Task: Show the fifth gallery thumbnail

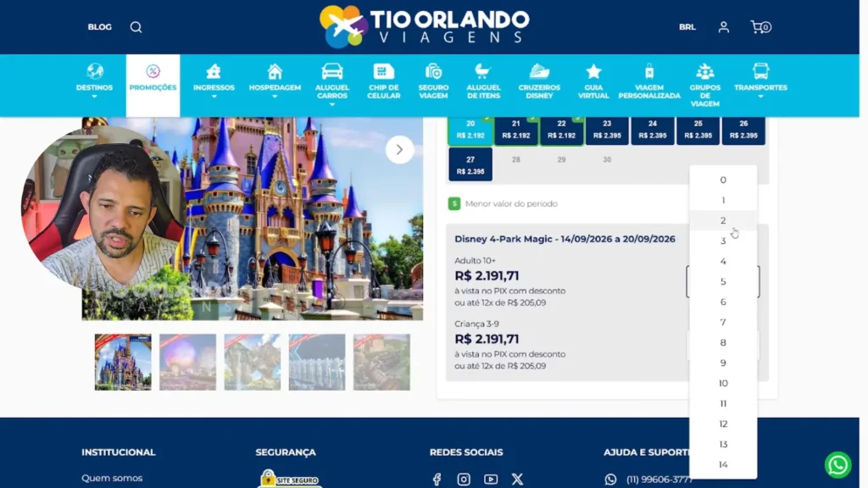Action: [381, 362]
